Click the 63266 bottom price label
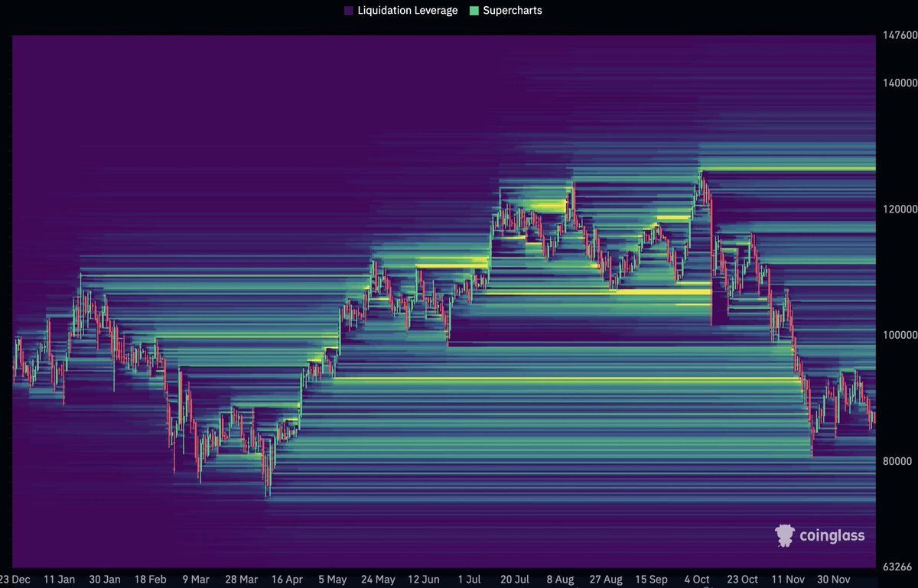Image resolution: width=918 pixels, height=588 pixels. tap(896, 567)
